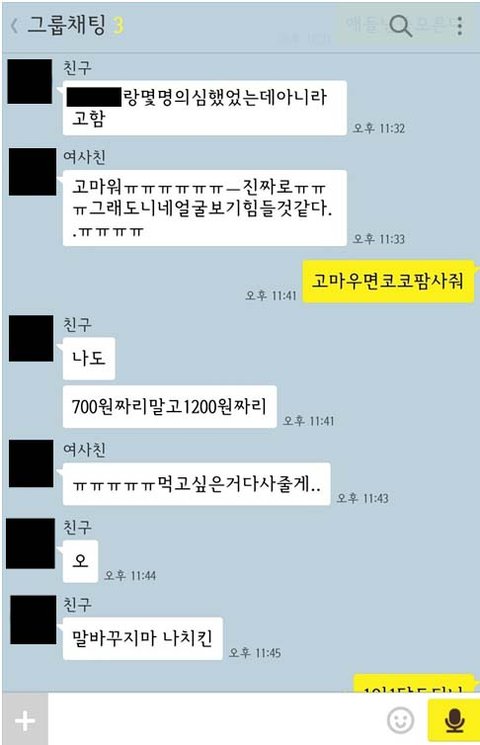Go back using the header arrow
480x745 pixels.
click(15, 26)
